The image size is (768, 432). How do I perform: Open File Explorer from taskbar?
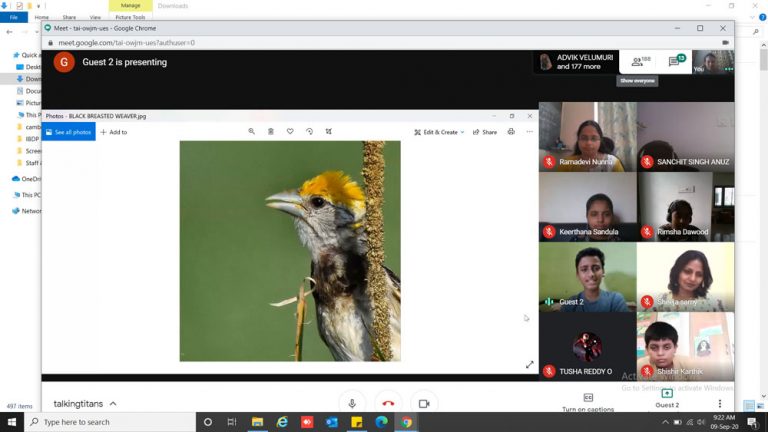[257, 422]
